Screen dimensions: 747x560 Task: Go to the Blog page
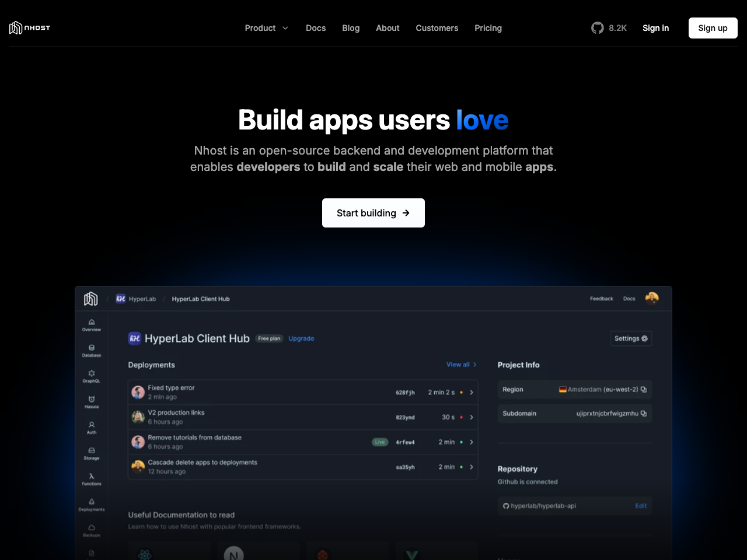click(x=351, y=28)
